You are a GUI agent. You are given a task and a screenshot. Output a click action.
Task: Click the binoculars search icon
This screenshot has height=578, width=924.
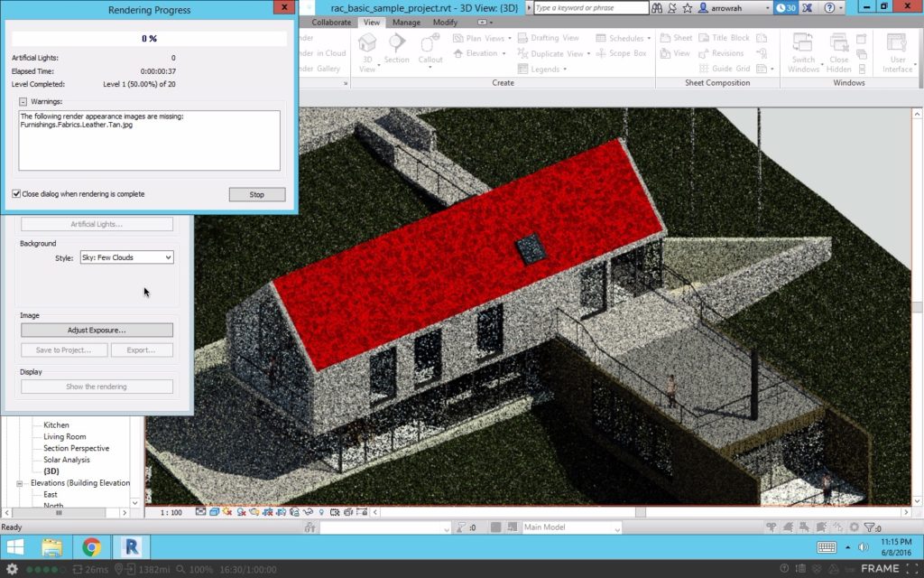(660, 7)
